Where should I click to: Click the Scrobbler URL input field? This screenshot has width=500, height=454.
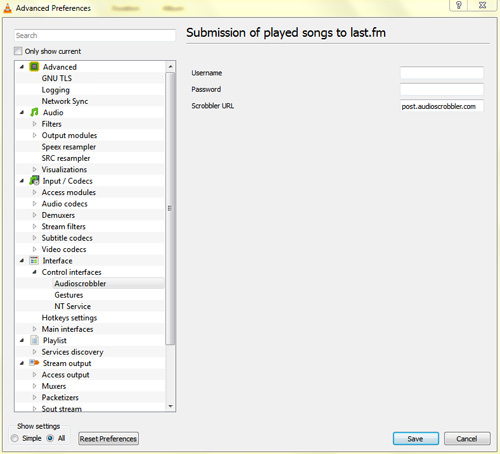click(442, 106)
